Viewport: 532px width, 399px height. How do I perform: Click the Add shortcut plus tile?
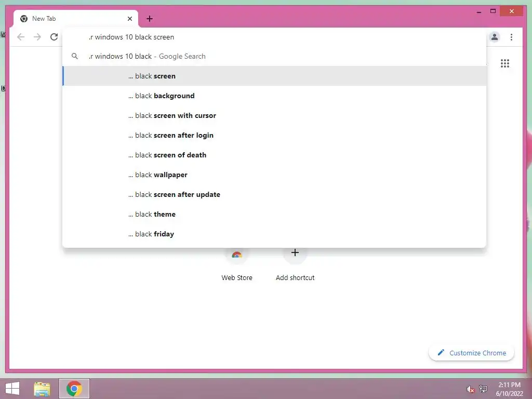point(295,264)
